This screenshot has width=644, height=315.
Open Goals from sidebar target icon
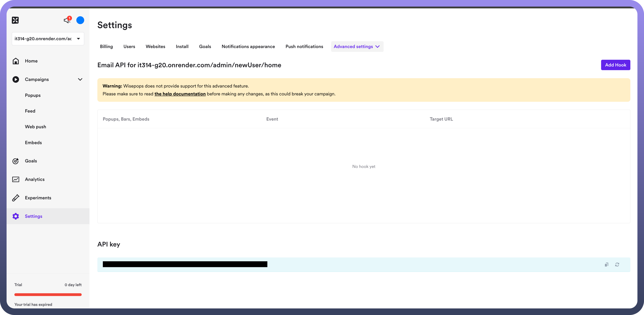(x=16, y=161)
